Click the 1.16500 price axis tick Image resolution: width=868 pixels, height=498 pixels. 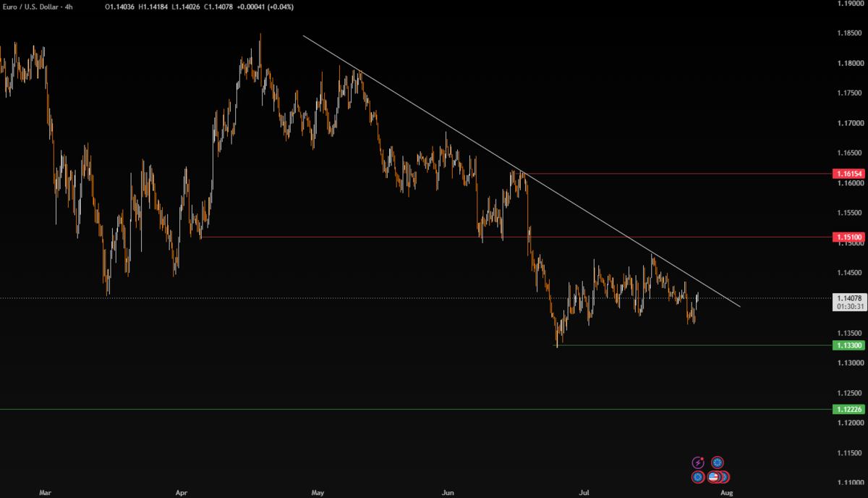tap(848, 153)
